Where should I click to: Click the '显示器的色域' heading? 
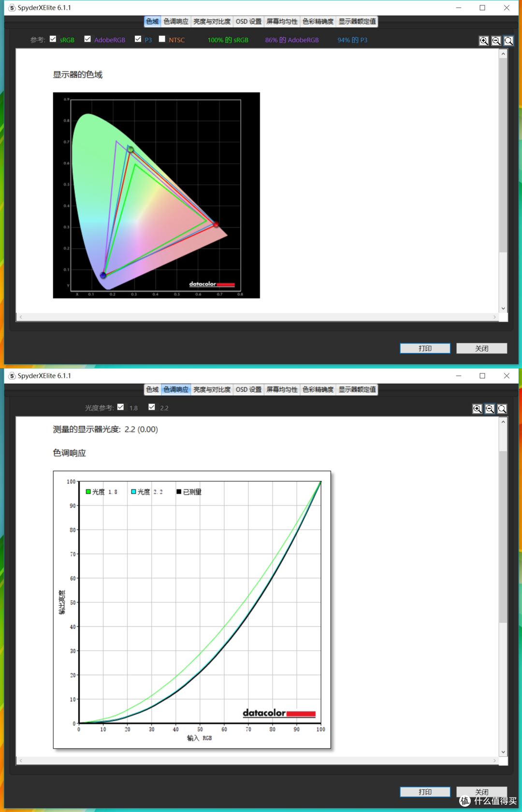(x=78, y=74)
